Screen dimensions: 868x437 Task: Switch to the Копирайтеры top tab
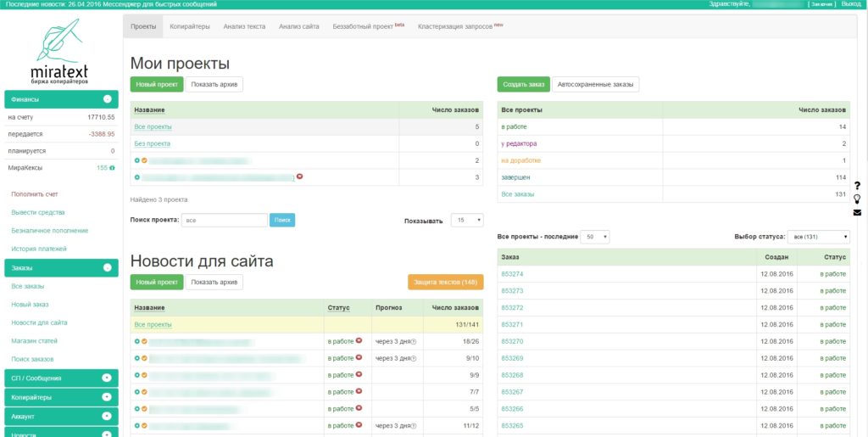pos(190,26)
